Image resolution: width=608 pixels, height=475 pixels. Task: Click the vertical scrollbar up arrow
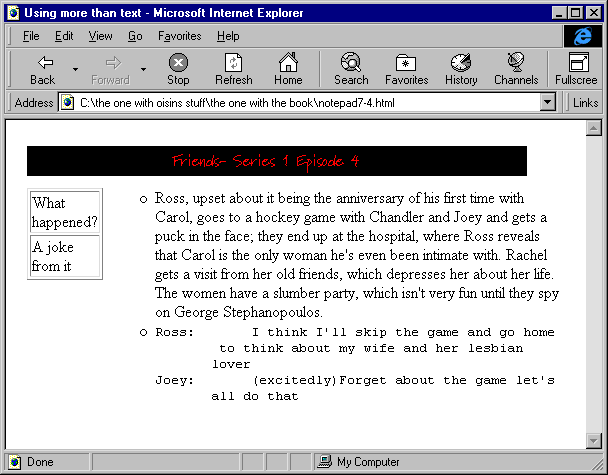coord(594,128)
